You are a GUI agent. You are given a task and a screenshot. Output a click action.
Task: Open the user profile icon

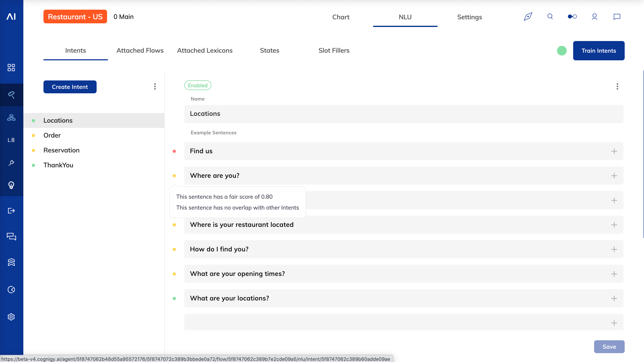[x=594, y=16]
